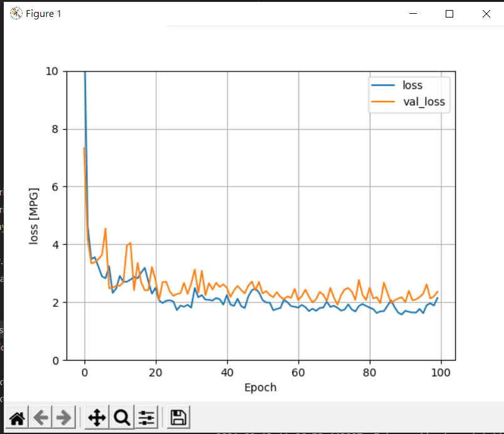504x434 pixels.
Task: Click the loss legend label
Action: click(x=412, y=85)
